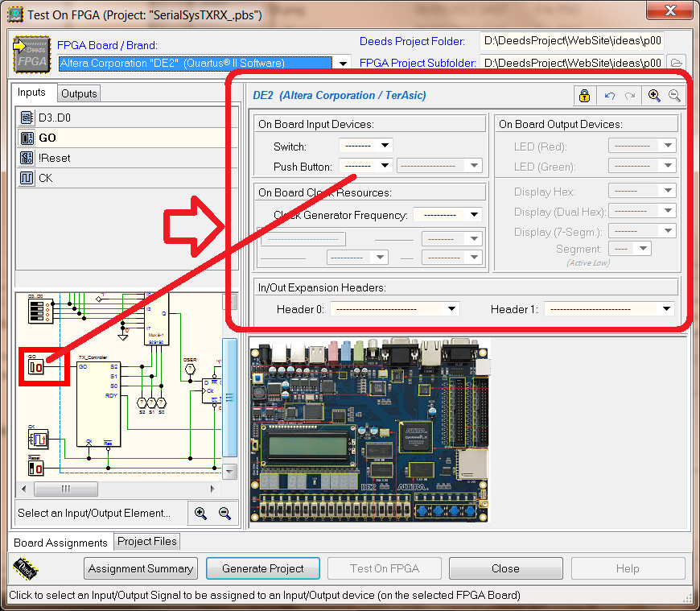Undo the last board assignment
The height and width of the screenshot is (611, 700).
click(609, 96)
